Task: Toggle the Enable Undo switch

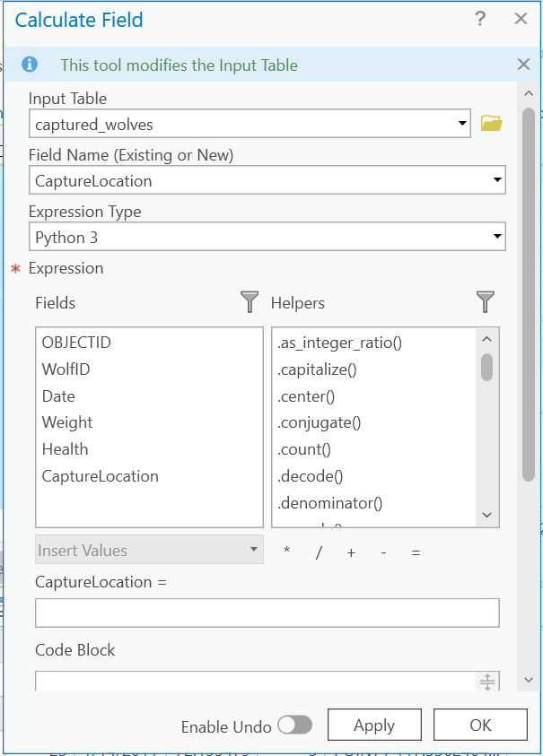Action: (x=294, y=726)
